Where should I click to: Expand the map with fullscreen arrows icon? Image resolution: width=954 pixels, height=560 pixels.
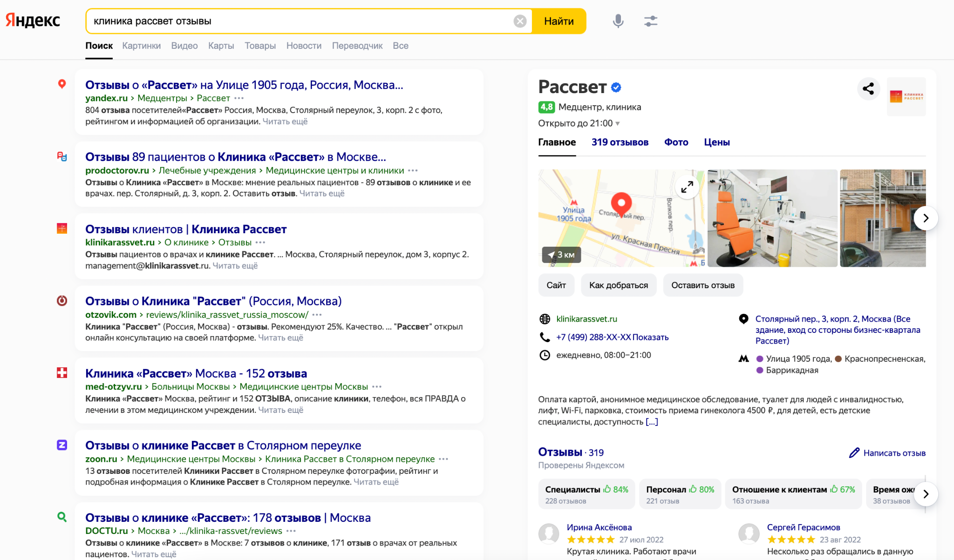[x=687, y=187]
